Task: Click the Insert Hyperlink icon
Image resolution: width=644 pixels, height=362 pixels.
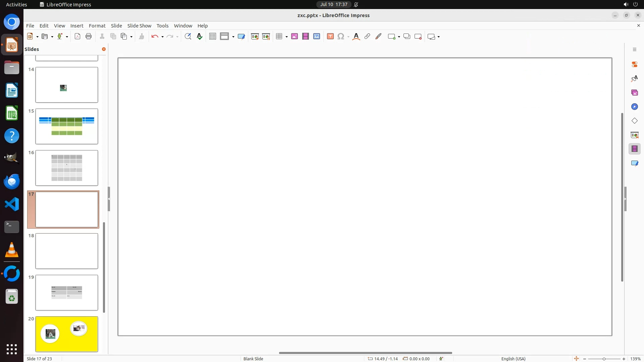Action: coord(367,37)
